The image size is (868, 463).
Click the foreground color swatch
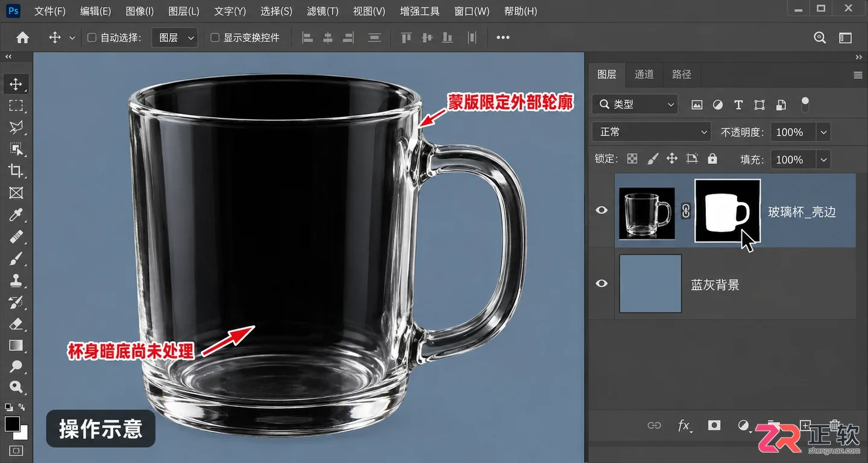[x=12, y=424]
